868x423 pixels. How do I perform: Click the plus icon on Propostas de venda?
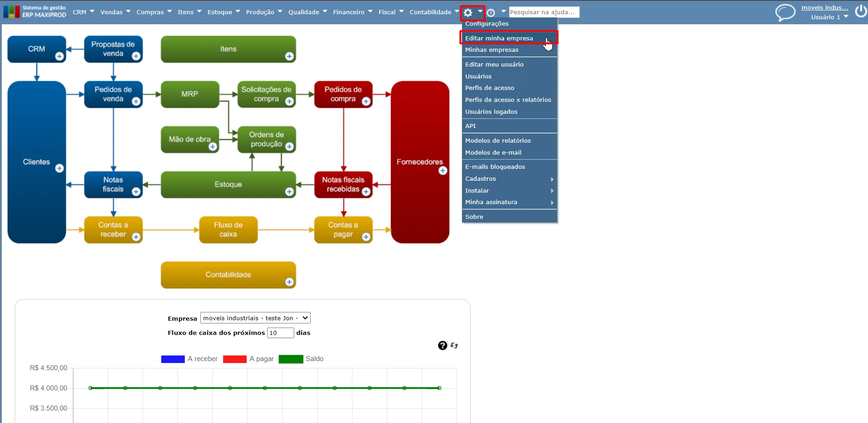(x=136, y=56)
